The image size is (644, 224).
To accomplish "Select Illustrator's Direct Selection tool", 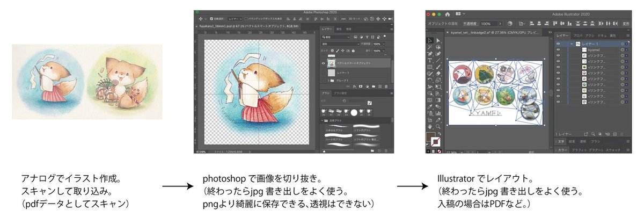I will tap(438, 40).
